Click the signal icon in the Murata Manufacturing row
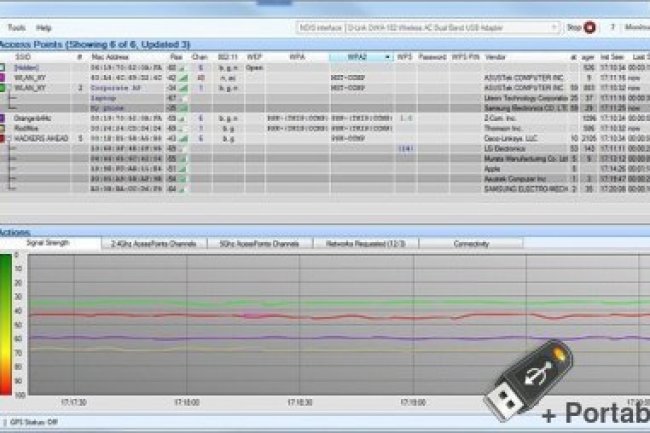 coord(183,159)
